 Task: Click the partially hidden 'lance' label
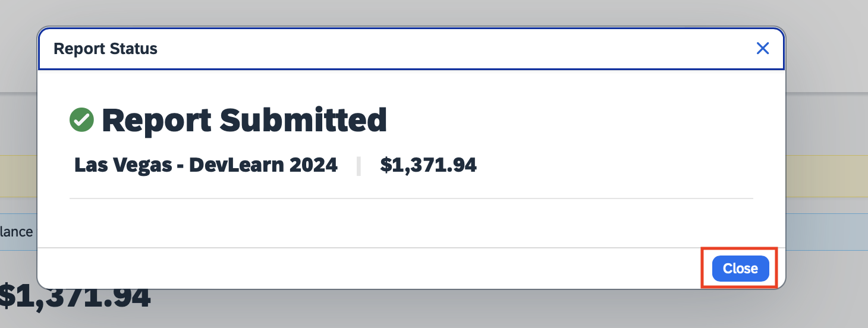coord(17,231)
